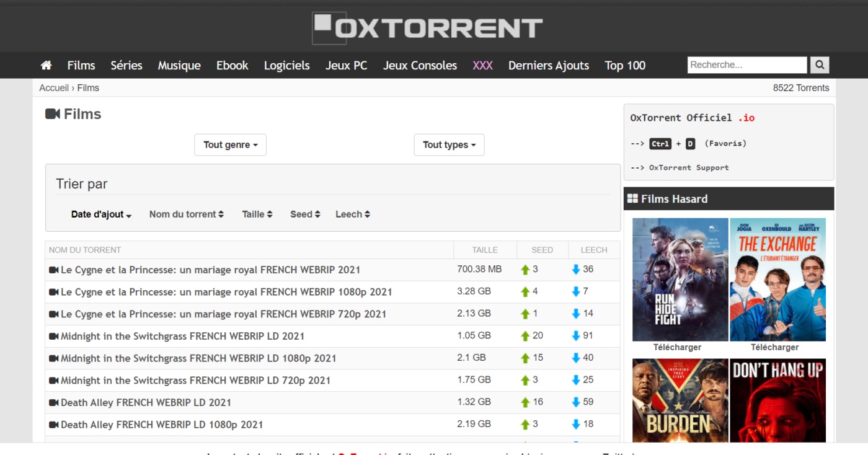Open the Ebook section
This screenshot has width=868, height=455.
[x=232, y=65]
